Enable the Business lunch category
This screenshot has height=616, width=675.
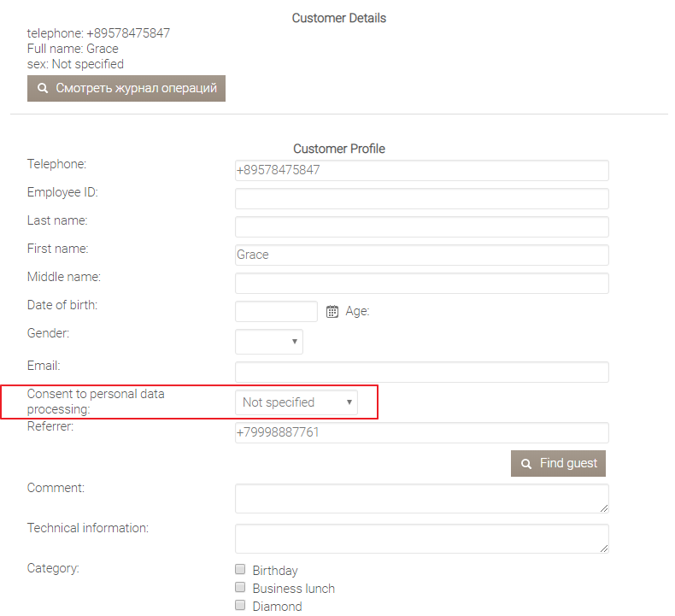pos(241,588)
